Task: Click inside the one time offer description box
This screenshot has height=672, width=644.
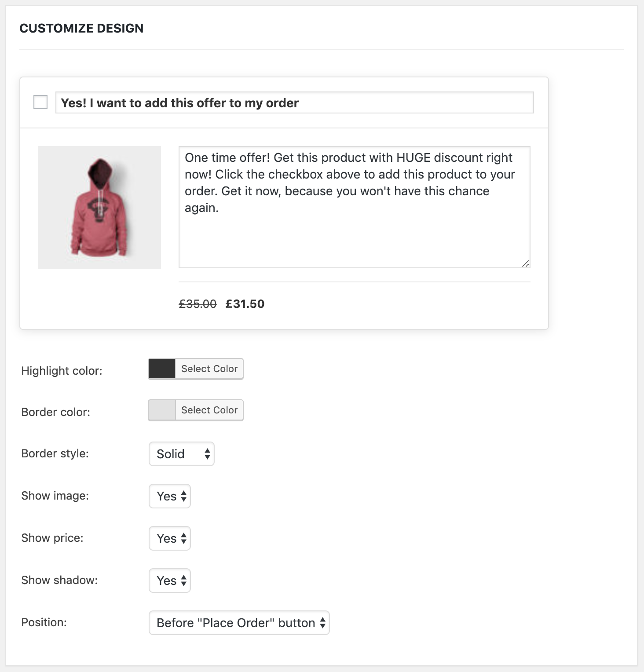Action: 354,207
